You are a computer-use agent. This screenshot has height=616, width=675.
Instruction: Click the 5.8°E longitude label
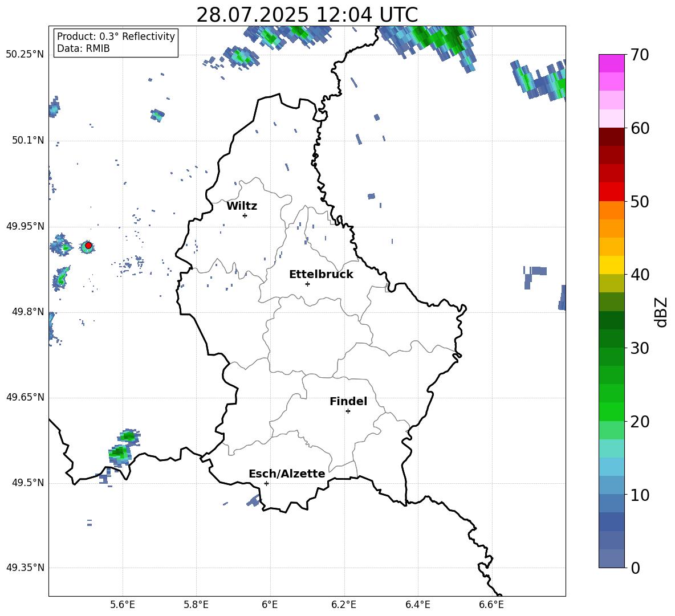tap(196, 605)
